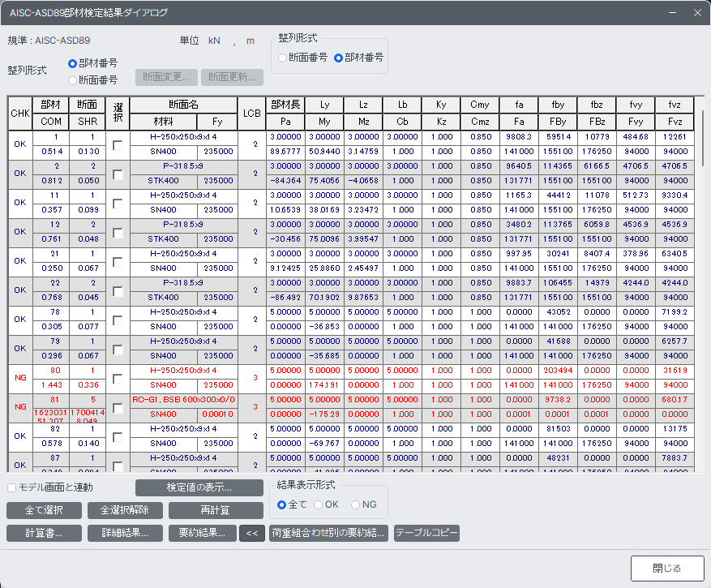Screen dimensions: 711x588
Task: Open 荷重組合わせ別の要約結果 button
Action: [328, 533]
